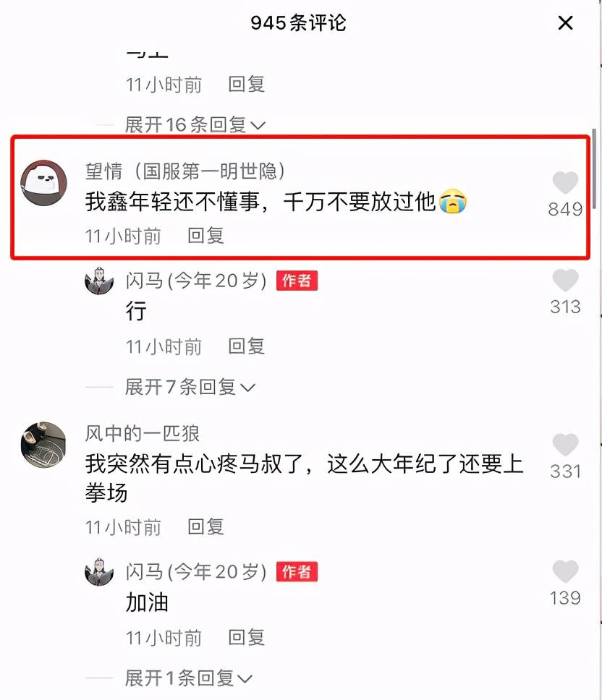Screen dimensions: 602x700
Task: Like the author's reply "行"
Action: tap(565, 281)
